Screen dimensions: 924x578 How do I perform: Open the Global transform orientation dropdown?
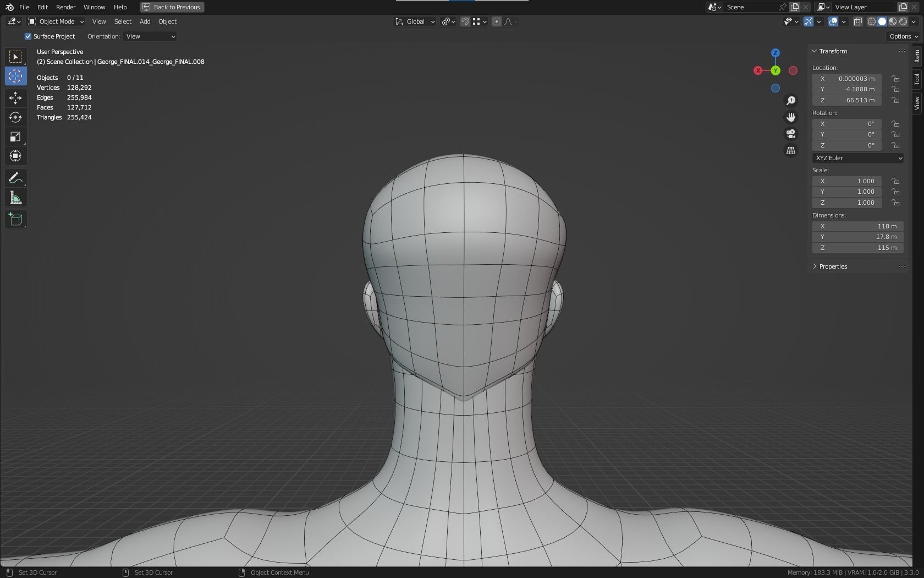(x=415, y=21)
